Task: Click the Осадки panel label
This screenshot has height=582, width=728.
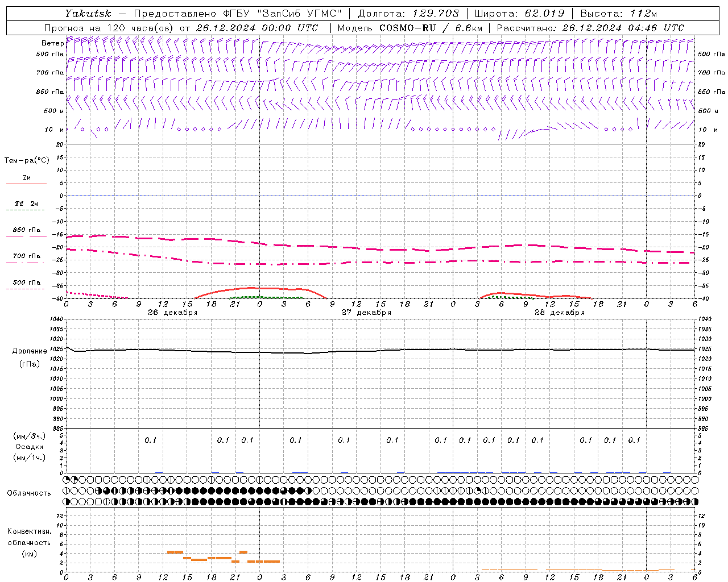Action: [x=30, y=447]
